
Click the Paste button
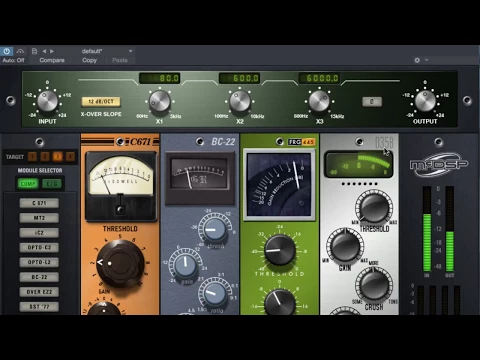[120, 60]
